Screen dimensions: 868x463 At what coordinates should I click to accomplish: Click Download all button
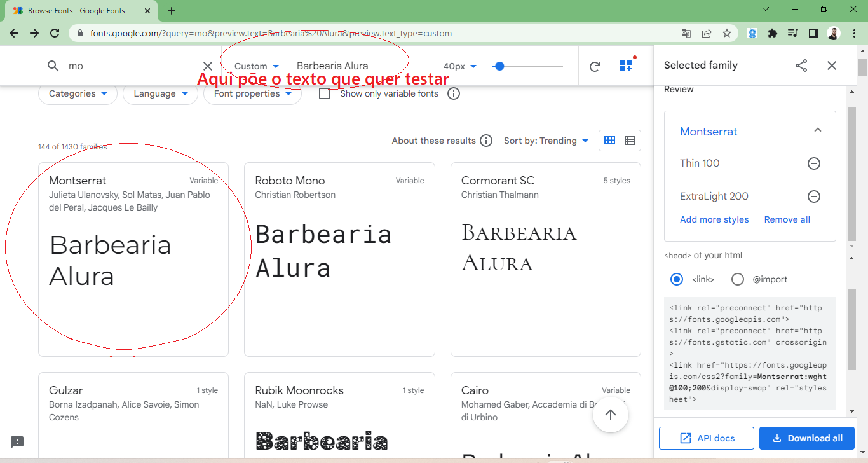tap(807, 438)
